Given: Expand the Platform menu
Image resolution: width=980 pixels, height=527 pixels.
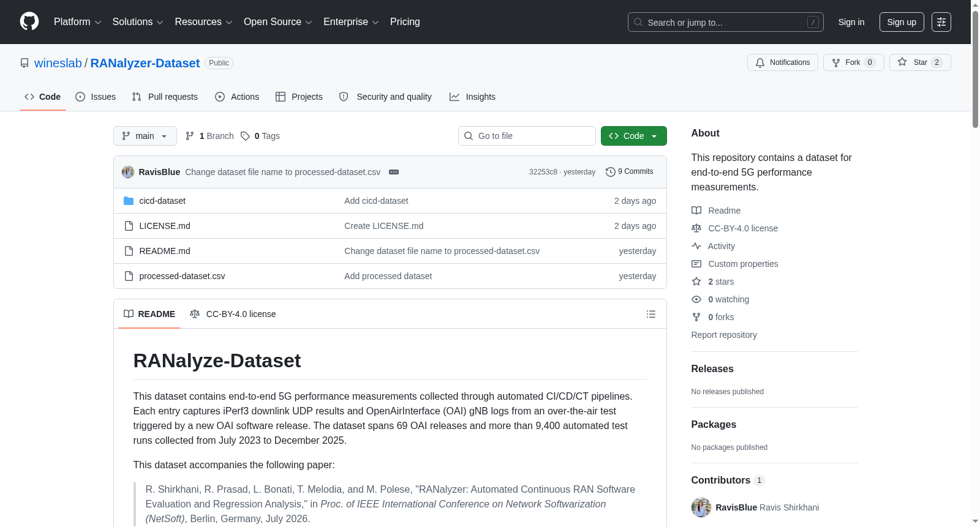Looking at the screenshot, I should click(x=78, y=22).
